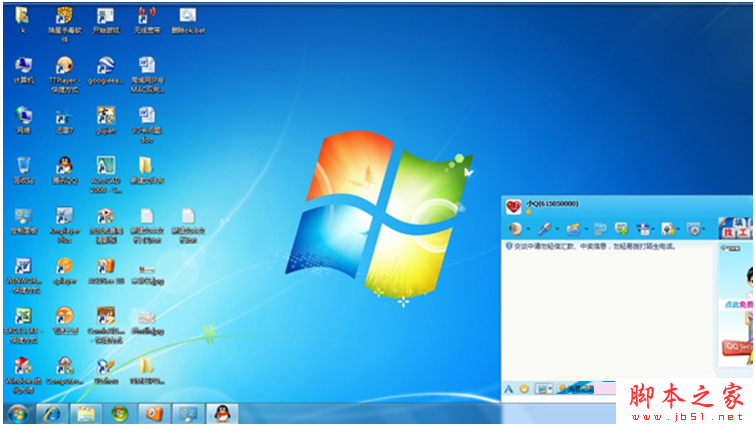Click the gear settings icon in QQ chat toolbar

pyautogui.click(x=693, y=229)
